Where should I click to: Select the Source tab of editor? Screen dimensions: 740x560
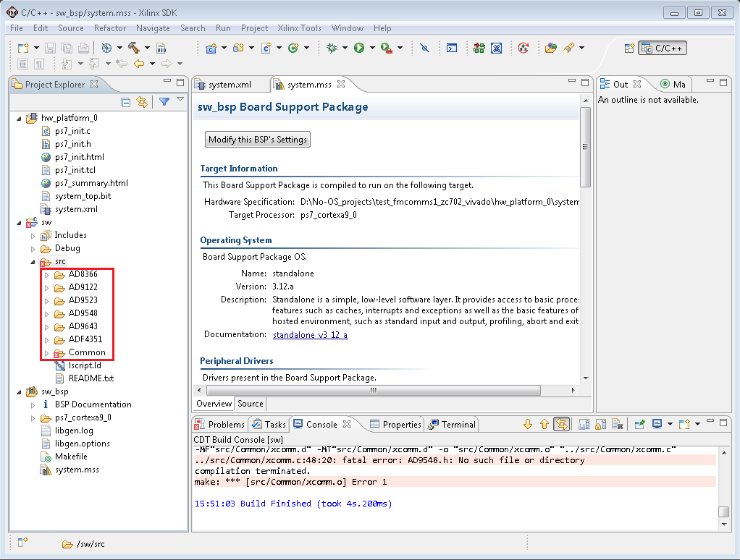[251, 404]
